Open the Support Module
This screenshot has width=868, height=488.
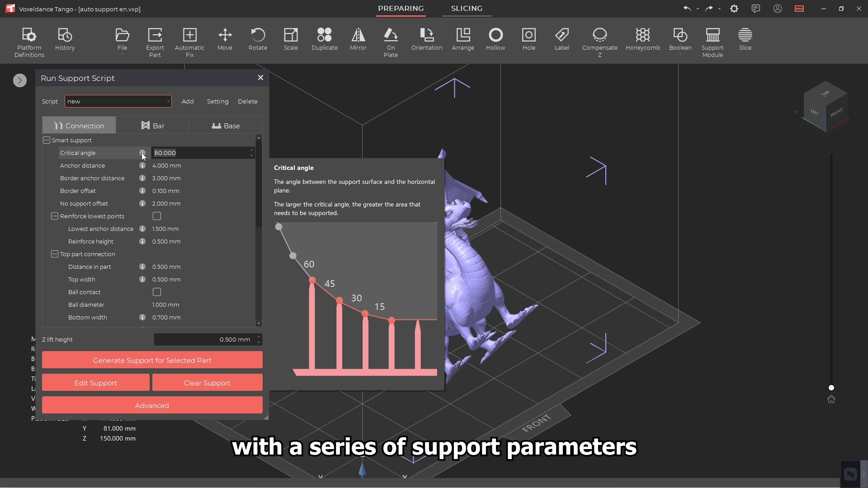coord(712,39)
